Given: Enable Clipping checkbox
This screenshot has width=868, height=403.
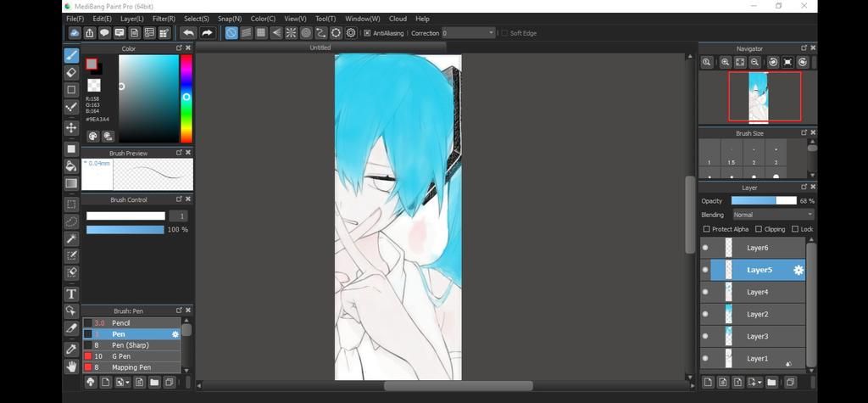Looking at the screenshot, I should [x=759, y=229].
